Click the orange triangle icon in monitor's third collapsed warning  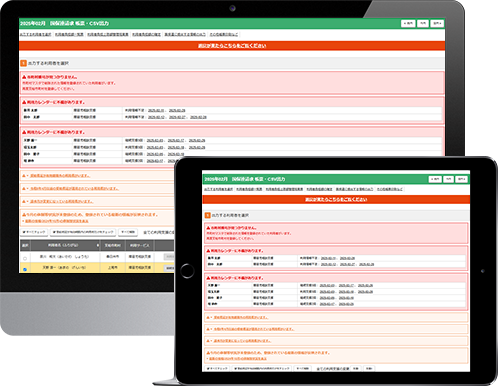(x=24, y=201)
